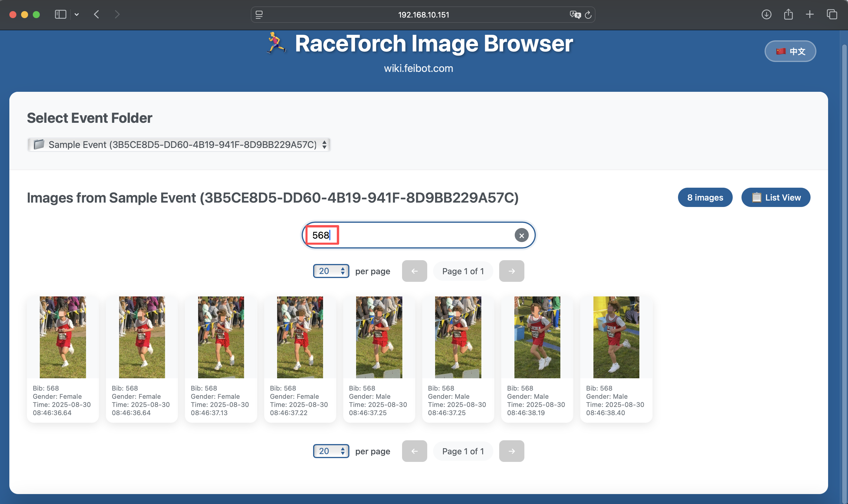Click bottom previous page arrow button

(x=414, y=451)
